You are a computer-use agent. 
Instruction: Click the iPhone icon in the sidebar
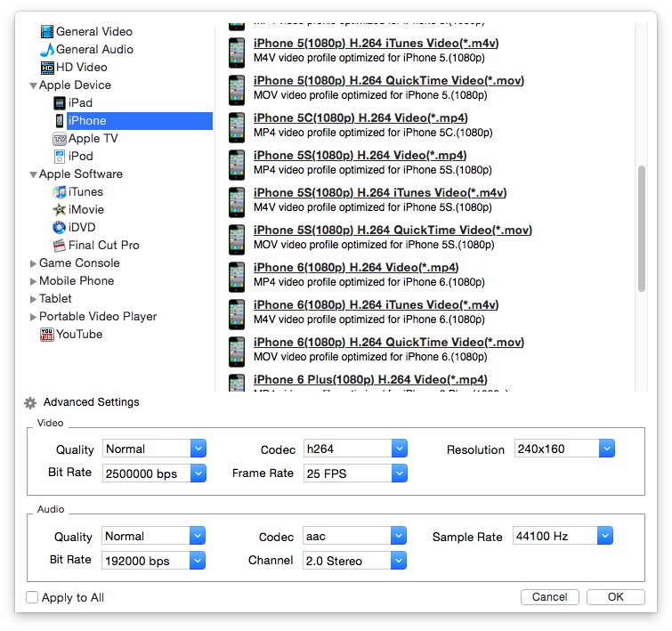(60, 121)
